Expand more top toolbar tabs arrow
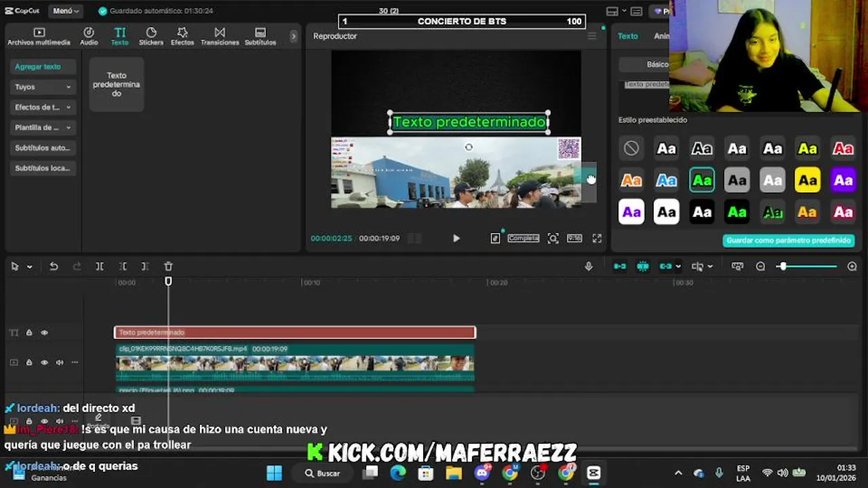Viewport: 868px width, 488px height. 293,37
